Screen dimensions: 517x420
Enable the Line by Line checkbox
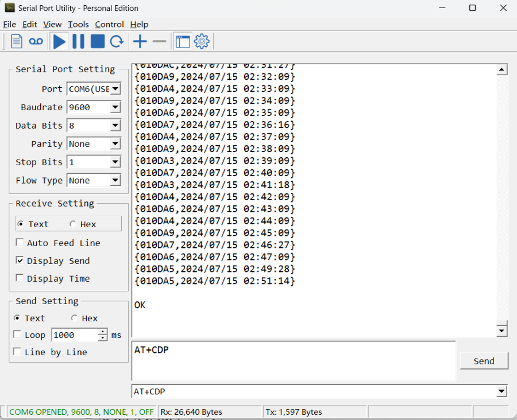pyautogui.click(x=17, y=352)
